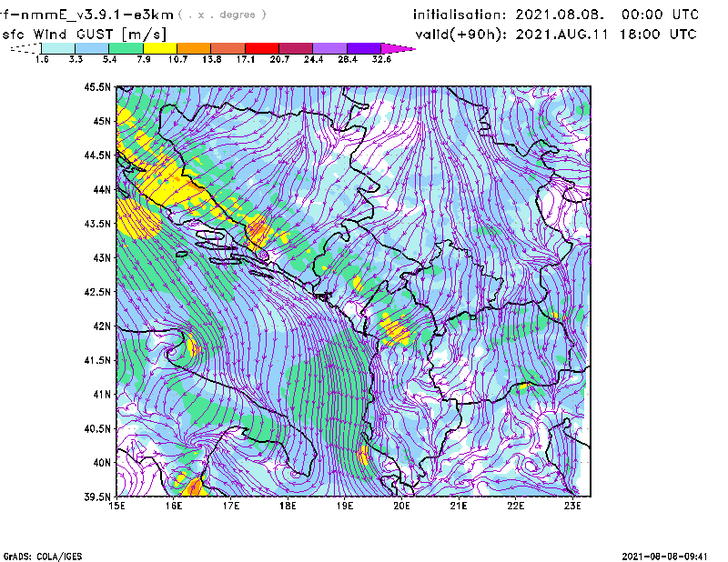Click the legend value "32.6"
This screenshot has width=728, height=562.
point(381,59)
